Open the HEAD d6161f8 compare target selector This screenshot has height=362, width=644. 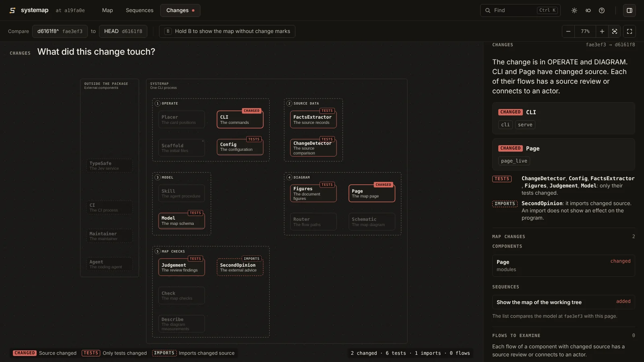(x=123, y=31)
